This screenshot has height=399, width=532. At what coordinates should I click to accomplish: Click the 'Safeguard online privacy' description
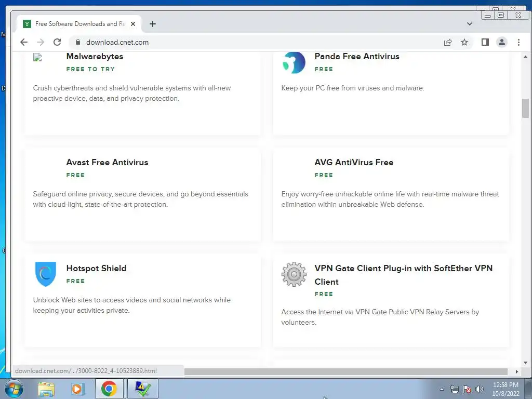pyautogui.click(x=140, y=199)
